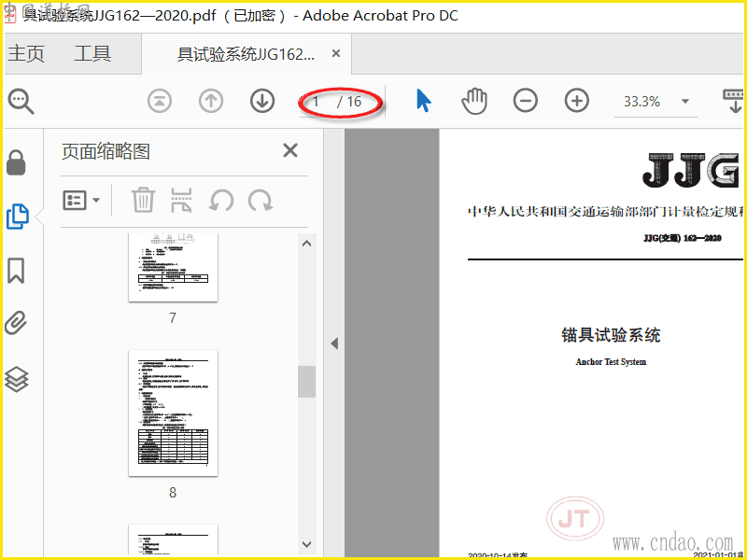Click the current page number field

tap(317, 102)
